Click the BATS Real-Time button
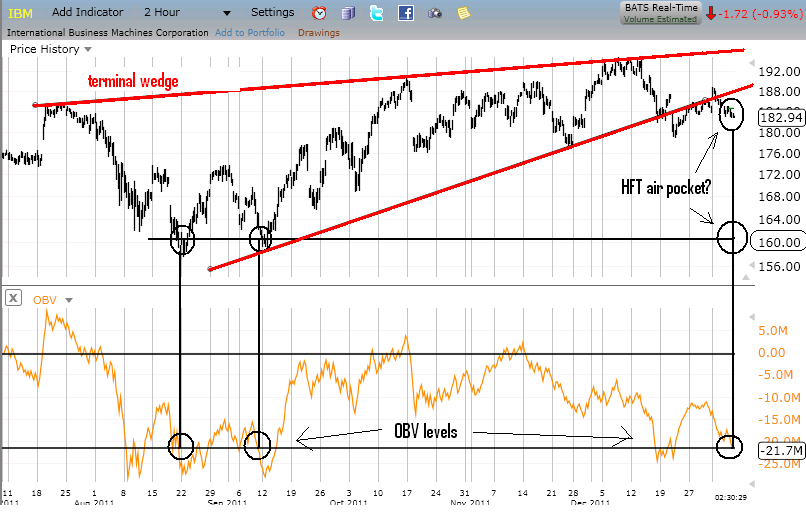This screenshot has width=806, height=518. 661,13
